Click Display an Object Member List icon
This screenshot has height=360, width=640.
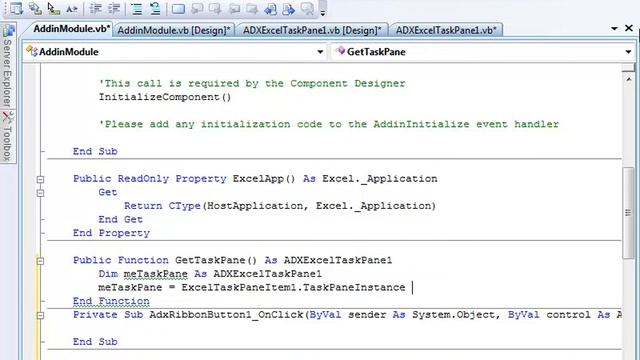(16, 9)
